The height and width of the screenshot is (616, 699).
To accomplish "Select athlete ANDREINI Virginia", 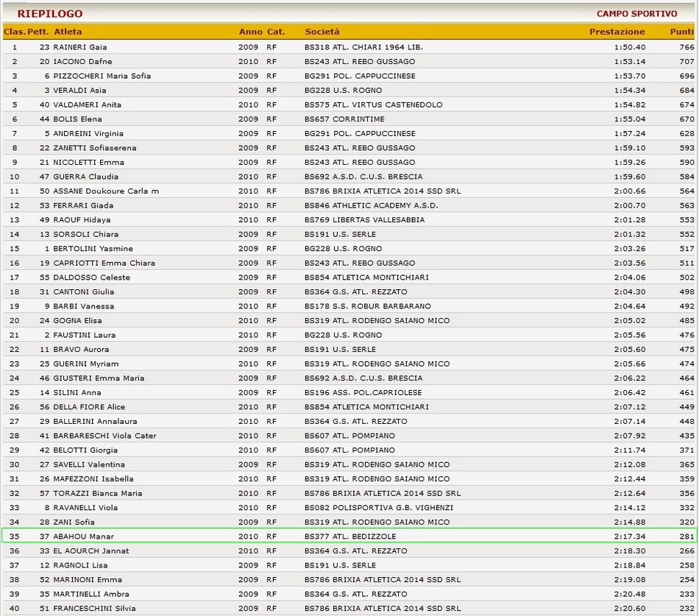I will pos(88,133).
